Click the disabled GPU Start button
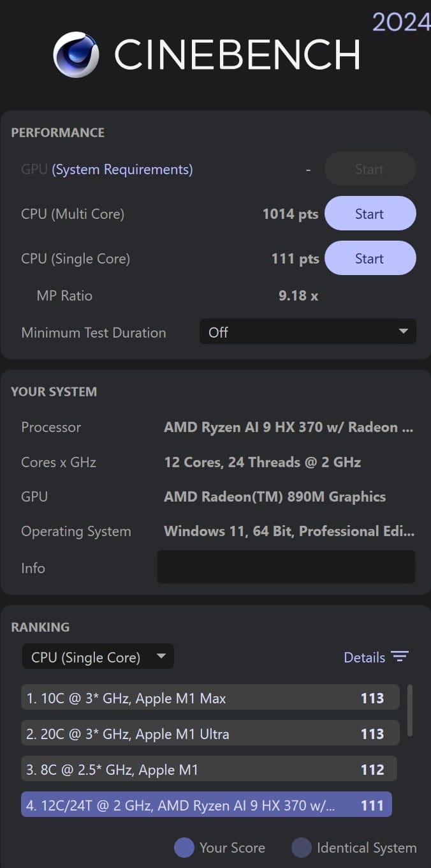The width and height of the screenshot is (431, 868). 370,168
